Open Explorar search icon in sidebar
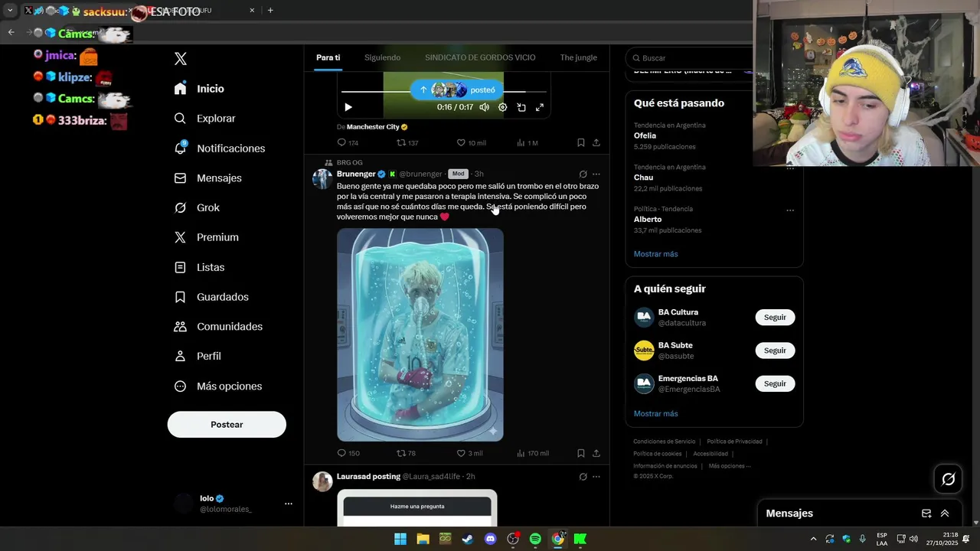 [180, 119]
